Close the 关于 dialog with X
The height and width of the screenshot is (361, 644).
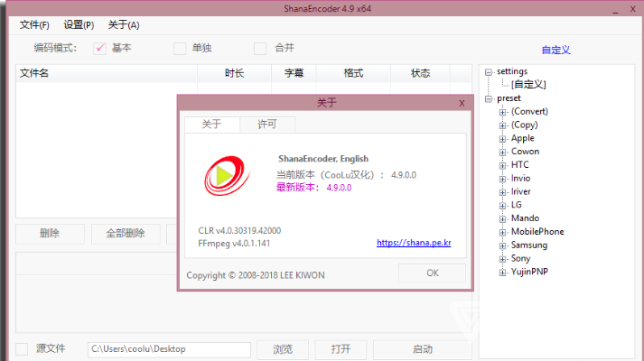point(462,103)
